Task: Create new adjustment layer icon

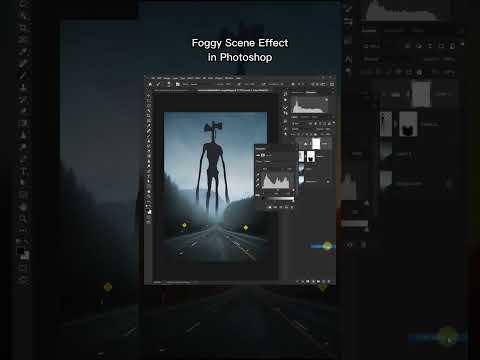Action: coord(313,281)
